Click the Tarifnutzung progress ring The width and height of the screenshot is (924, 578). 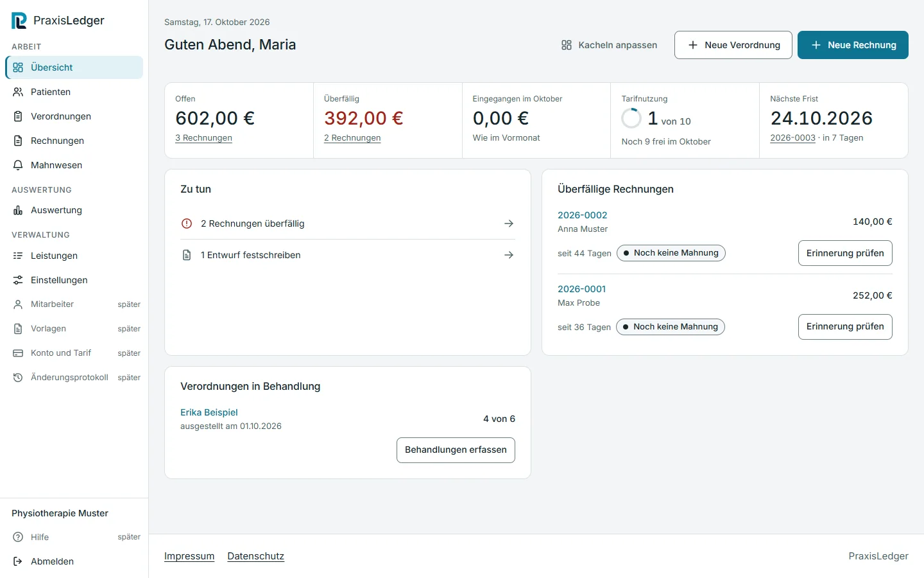pos(631,118)
